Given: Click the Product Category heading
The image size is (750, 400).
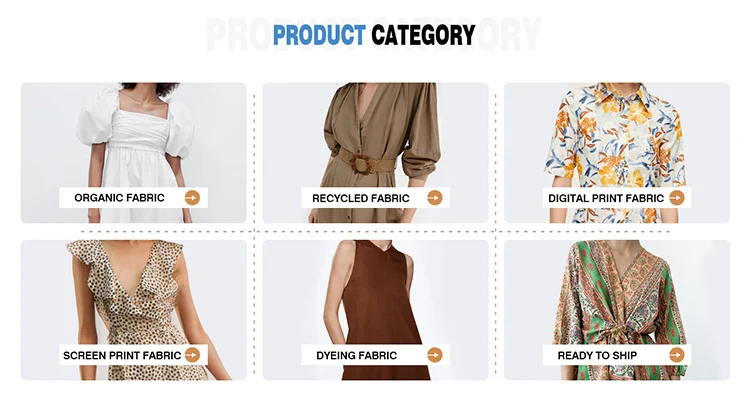Looking at the screenshot, I should (x=374, y=35).
